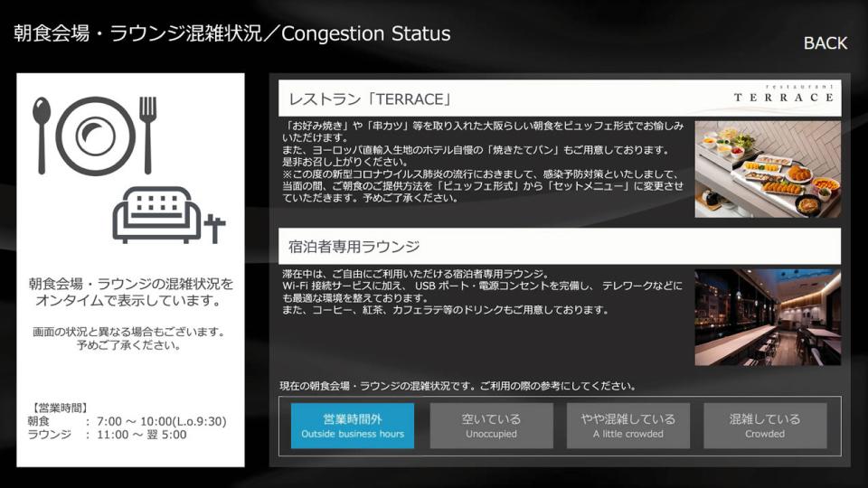
Task: Click breakfast hours 7:00 ～ 10:00(L.o.9:30)
Action: (x=162, y=422)
